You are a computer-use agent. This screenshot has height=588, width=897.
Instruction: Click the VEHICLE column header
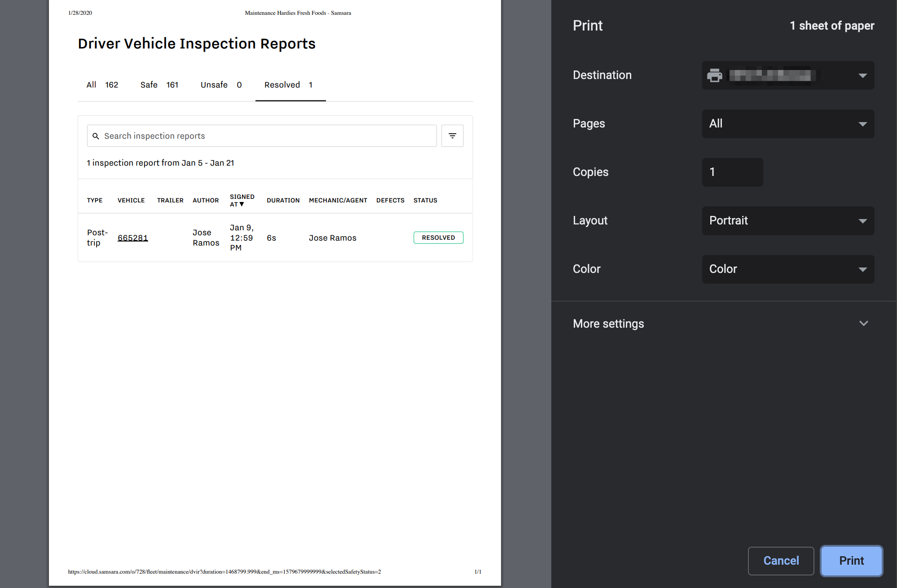(x=131, y=201)
